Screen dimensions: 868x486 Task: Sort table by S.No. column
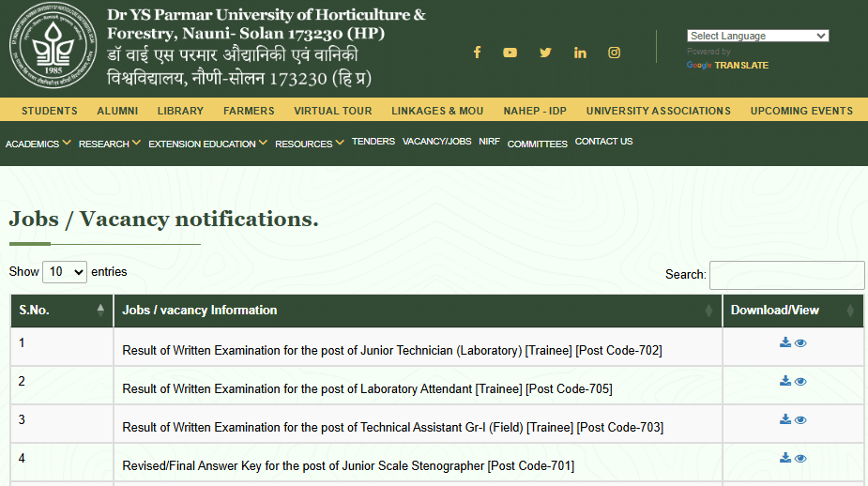(62, 311)
